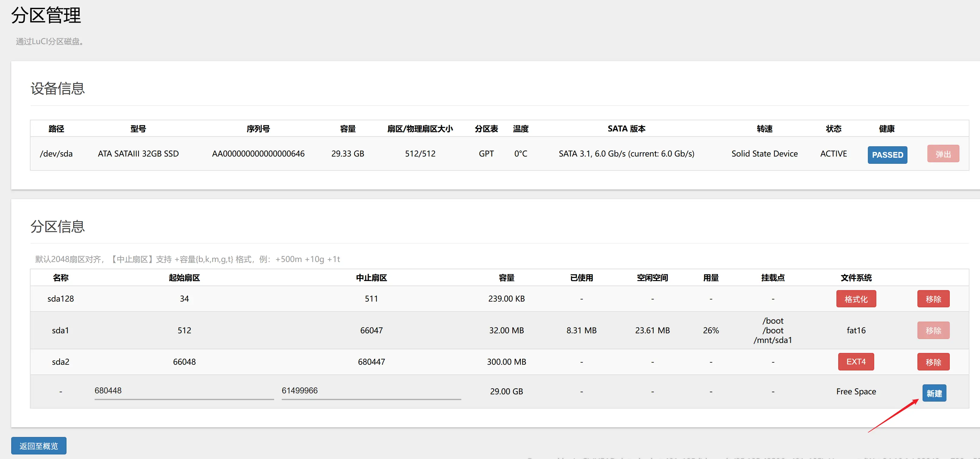The image size is (980, 459).
Task: Click the serial number AA000000000000000646
Action: pyautogui.click(x=258, y=154)
